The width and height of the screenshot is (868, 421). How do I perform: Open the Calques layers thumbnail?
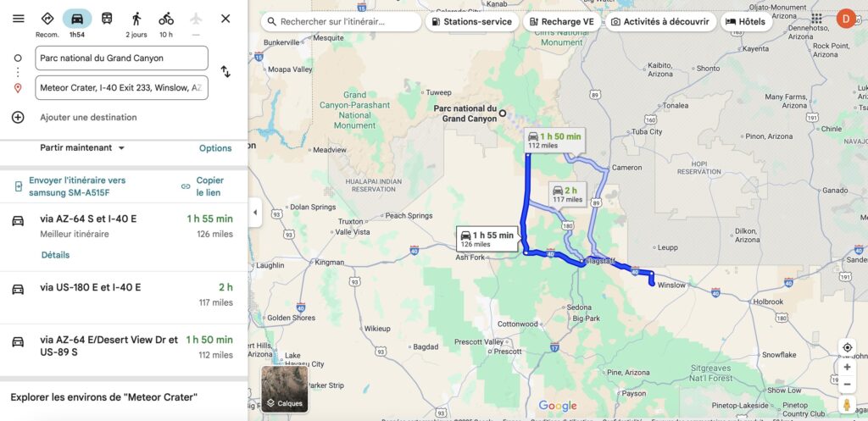coord(285,389)
